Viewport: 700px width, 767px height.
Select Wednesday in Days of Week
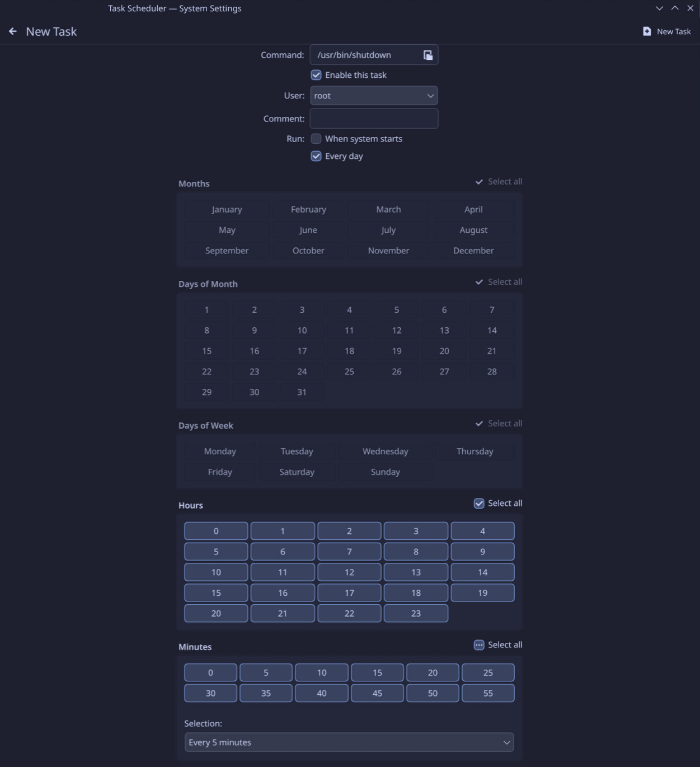coord(385,451)
